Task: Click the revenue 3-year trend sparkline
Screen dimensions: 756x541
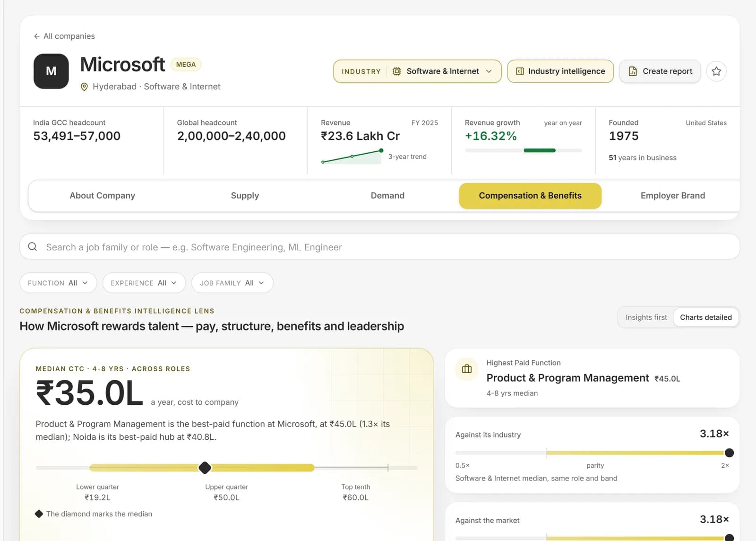Action: pyautogui.click(x=352, y=157)
